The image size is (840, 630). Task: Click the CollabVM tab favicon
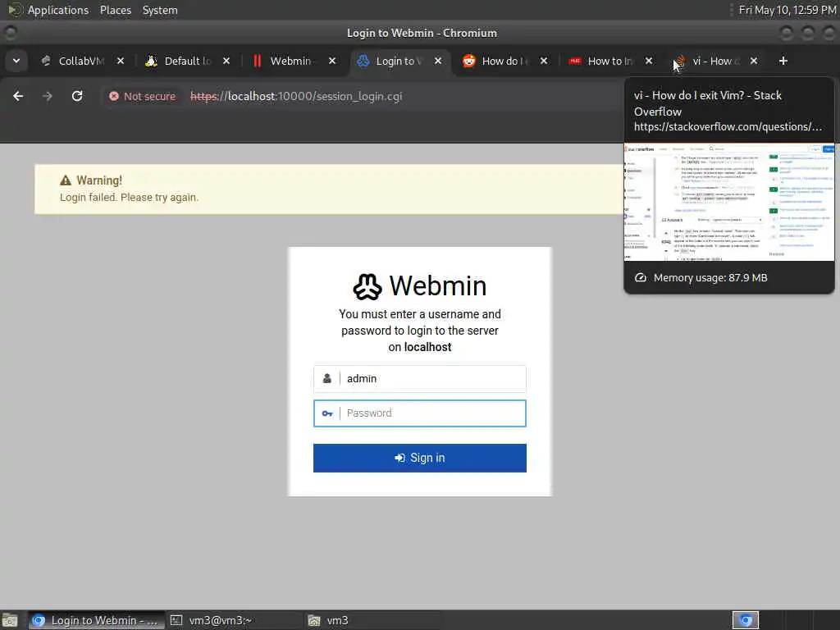tap(46, 61)
